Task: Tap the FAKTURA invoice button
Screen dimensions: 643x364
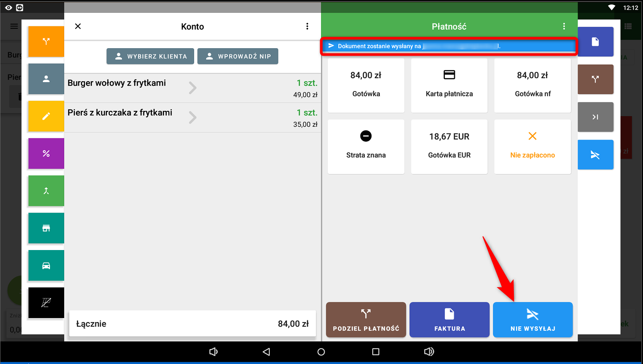Action: (449, 320)
